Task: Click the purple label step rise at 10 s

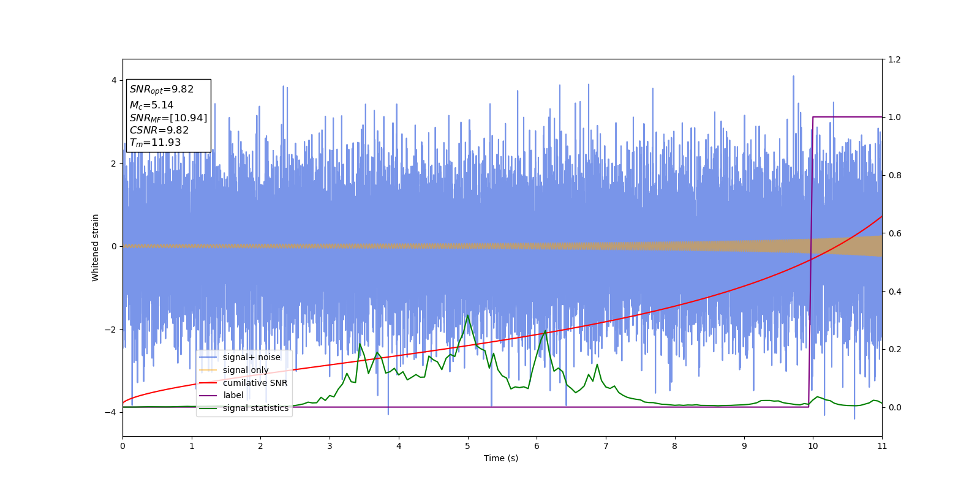Action: click(811, 262)
